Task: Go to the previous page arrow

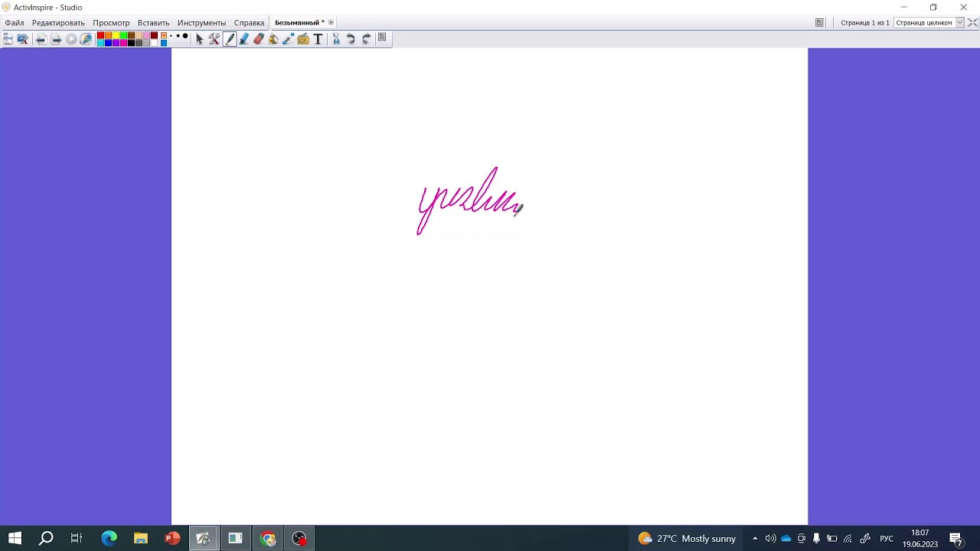Action: [41, 38]
